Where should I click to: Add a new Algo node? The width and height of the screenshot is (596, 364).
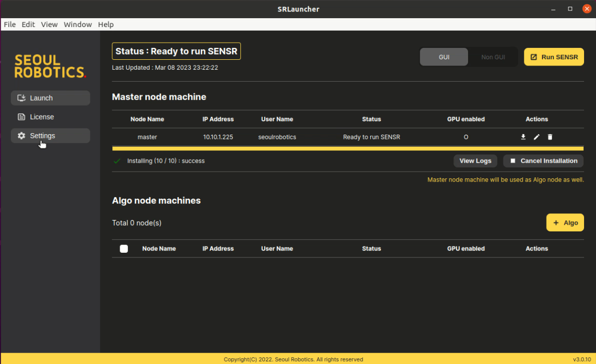point(565,222)
